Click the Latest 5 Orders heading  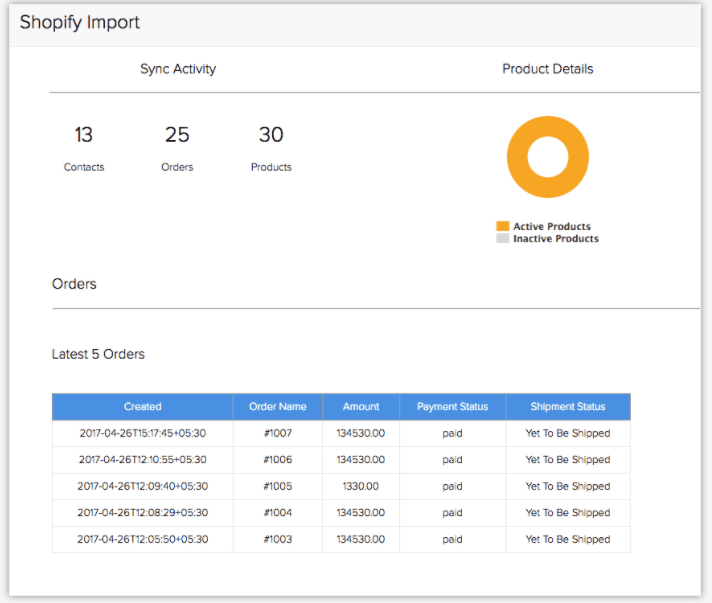[98, 354]
